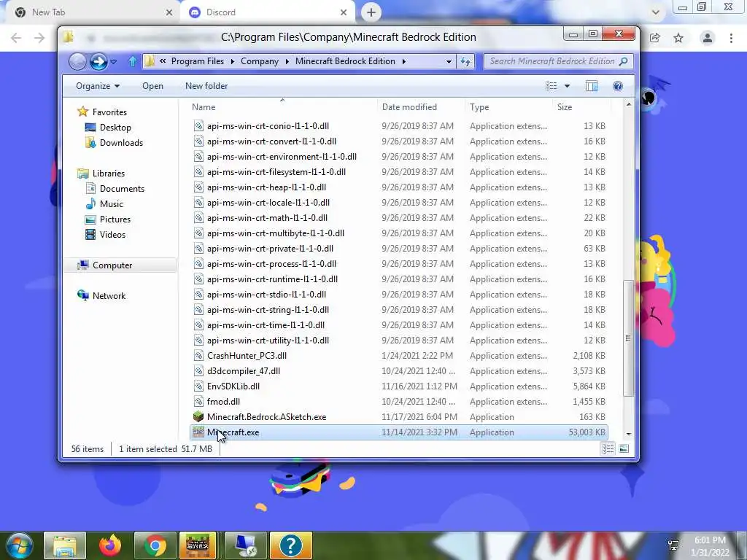Click the Search Minecraft Bedrock Edition field

(x=558, y=61)
